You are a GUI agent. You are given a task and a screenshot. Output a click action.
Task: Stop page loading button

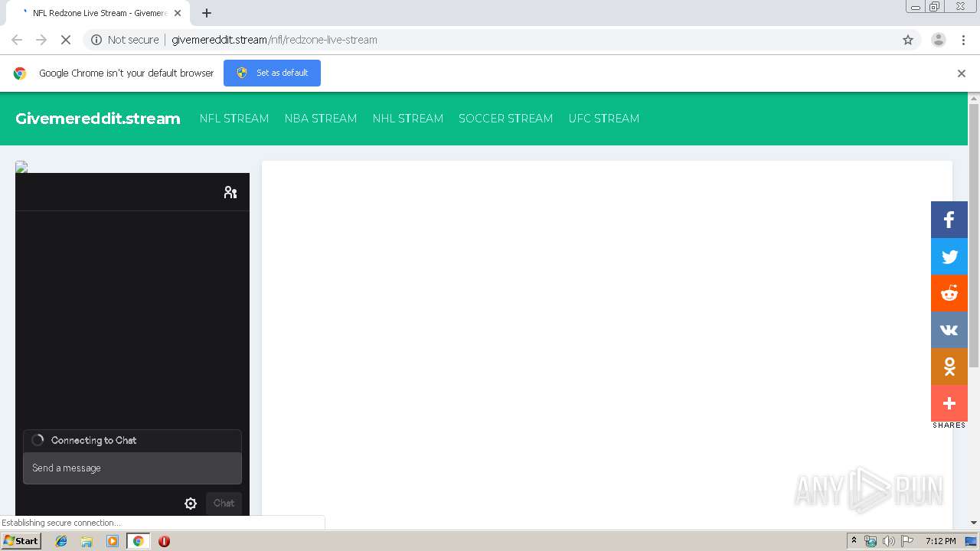pos(66,40)
